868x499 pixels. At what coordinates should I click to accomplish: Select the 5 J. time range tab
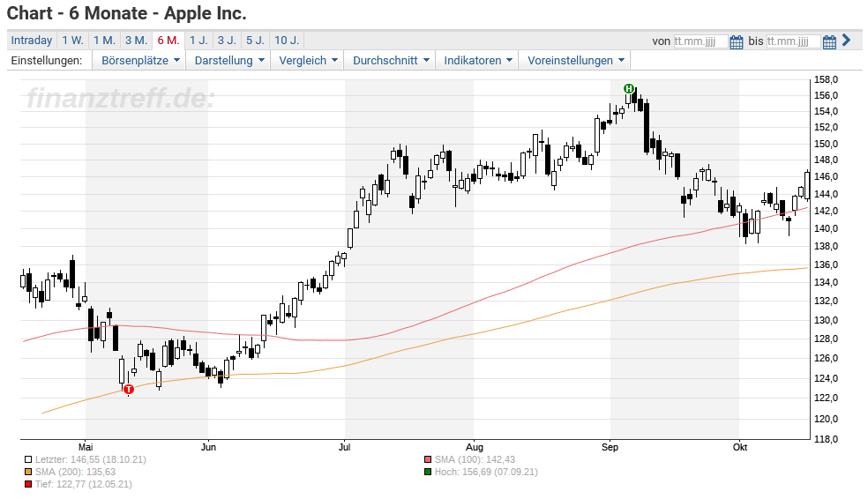(x=255, y=41)
